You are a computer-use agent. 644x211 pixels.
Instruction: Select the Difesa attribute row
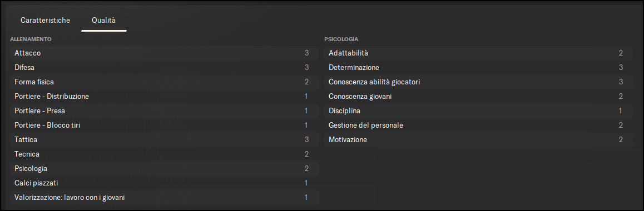pos(164,68)
